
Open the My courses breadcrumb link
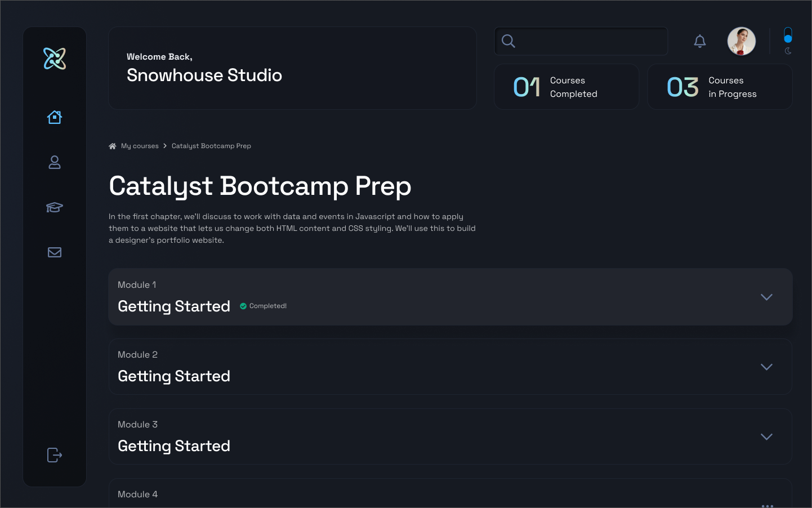point(140,146)
